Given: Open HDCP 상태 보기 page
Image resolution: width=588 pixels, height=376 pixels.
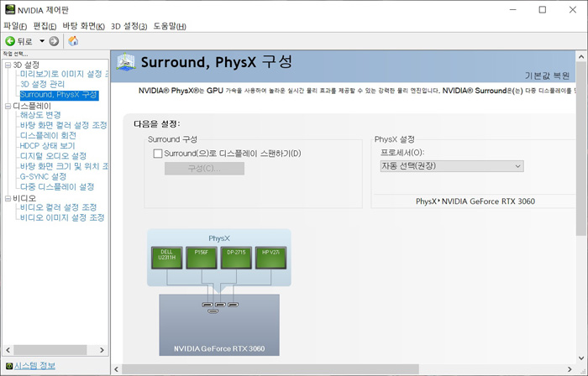Looking at the screenshot, I should (x=47, y=146).
